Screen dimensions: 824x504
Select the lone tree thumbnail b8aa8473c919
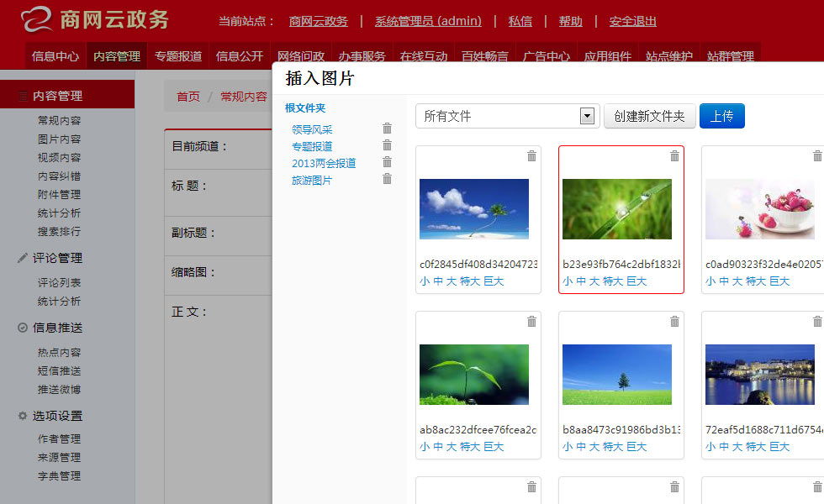coord(617,375)
